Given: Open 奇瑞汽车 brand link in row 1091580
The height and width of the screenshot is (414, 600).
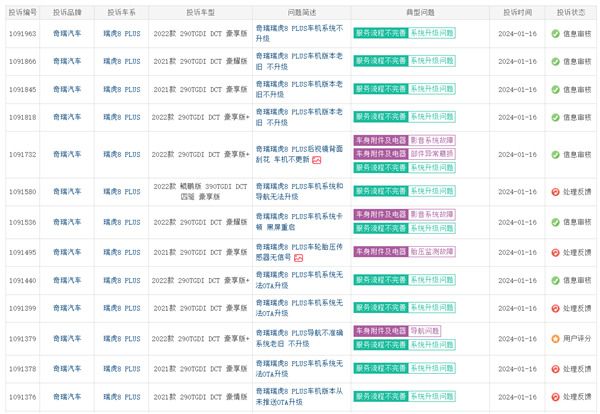Looking at the screenshot, I should click(x=67, y=192).
